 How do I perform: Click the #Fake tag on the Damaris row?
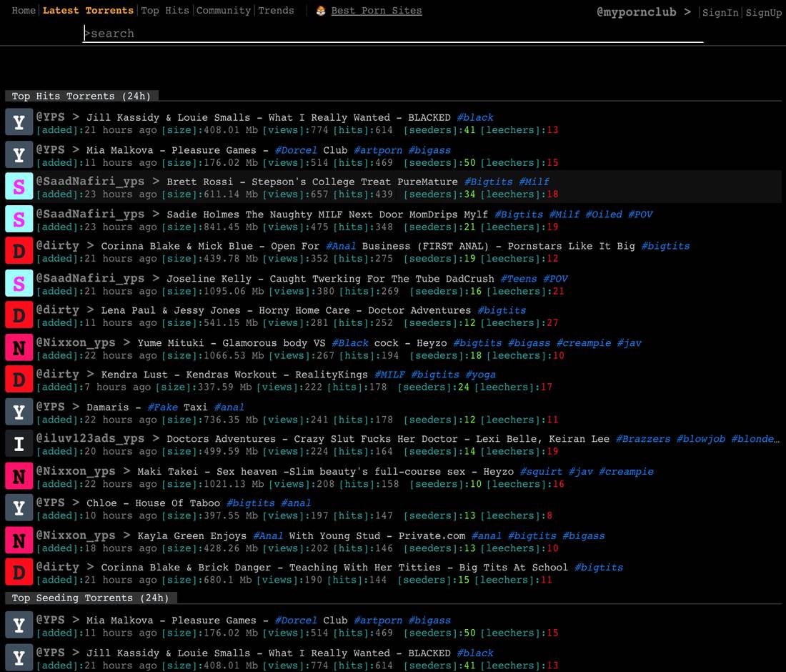click(x=162, y=407)
